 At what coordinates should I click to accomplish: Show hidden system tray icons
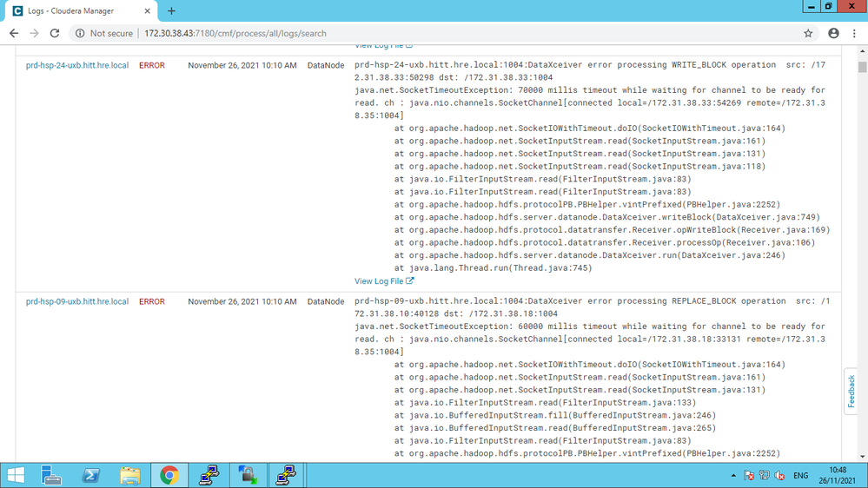[x=733, y=475]
